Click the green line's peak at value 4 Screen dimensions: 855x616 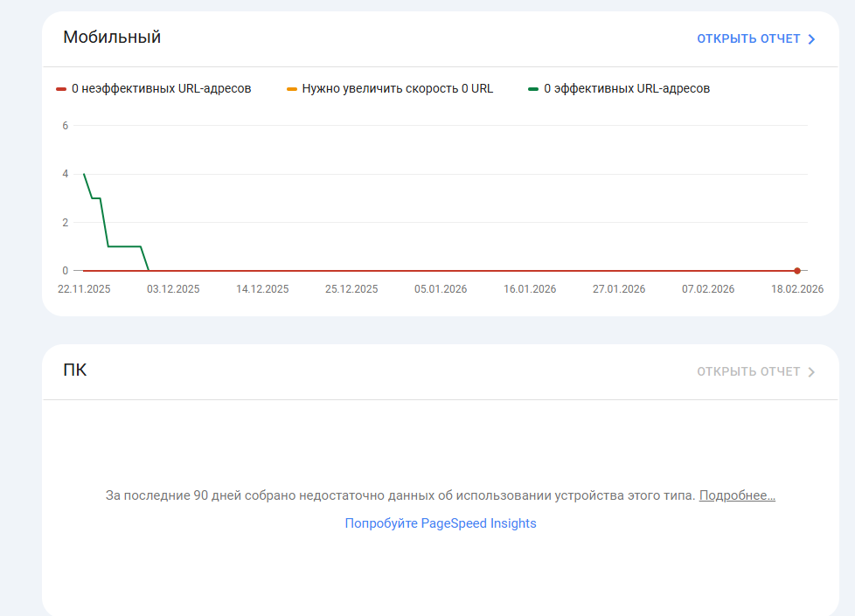[x=84, y=174]
